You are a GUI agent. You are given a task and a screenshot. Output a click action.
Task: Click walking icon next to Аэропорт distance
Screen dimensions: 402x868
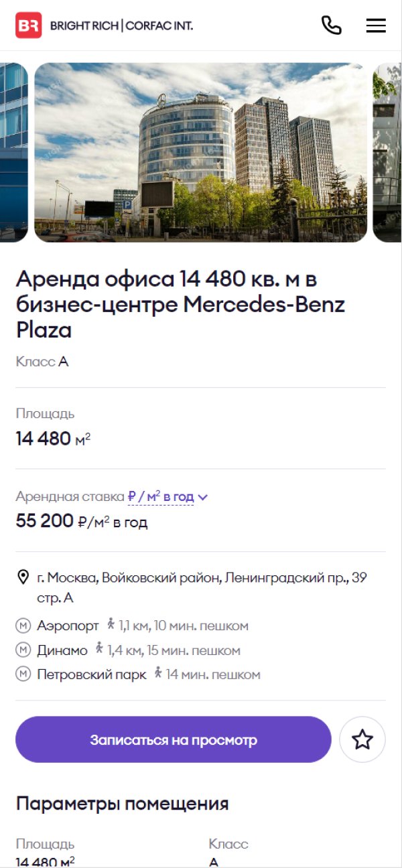tap(111, 625)
